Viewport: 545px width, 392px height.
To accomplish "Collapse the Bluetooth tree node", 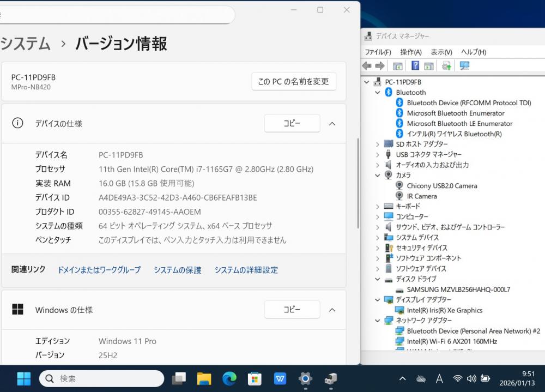I will 377,93.
